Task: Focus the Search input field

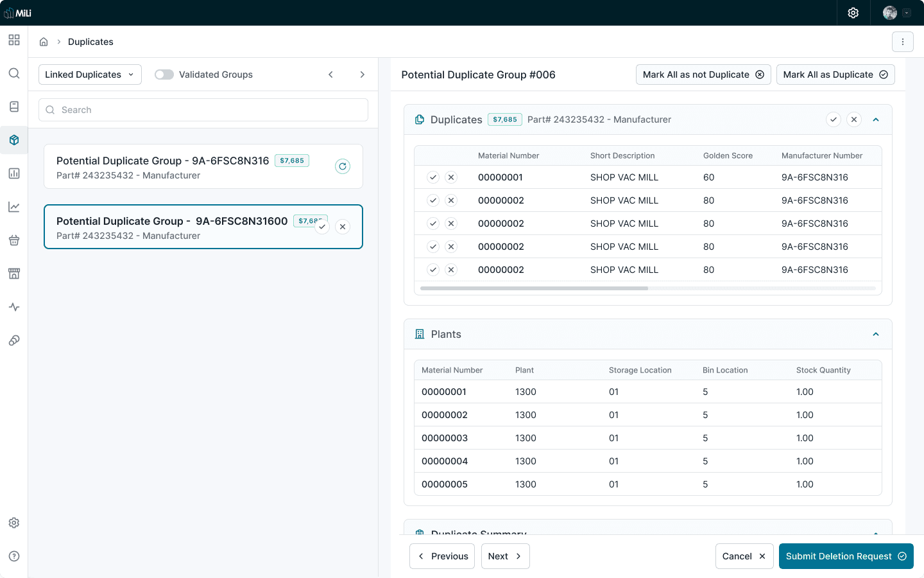Action: tap(203, 110)
